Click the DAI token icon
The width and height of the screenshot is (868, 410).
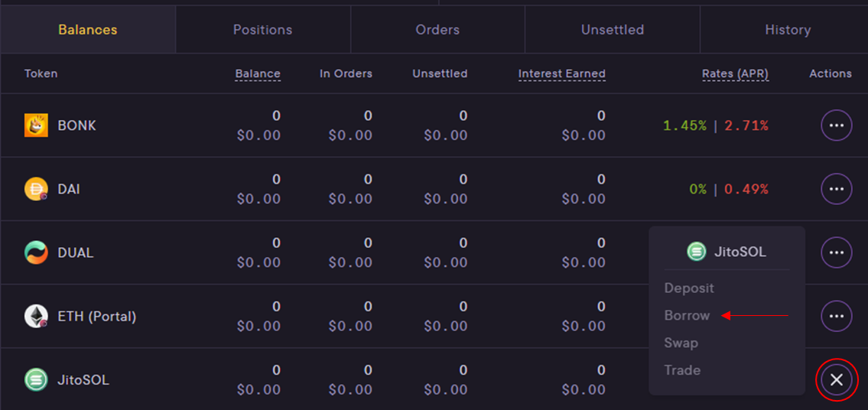pos(36,189)
